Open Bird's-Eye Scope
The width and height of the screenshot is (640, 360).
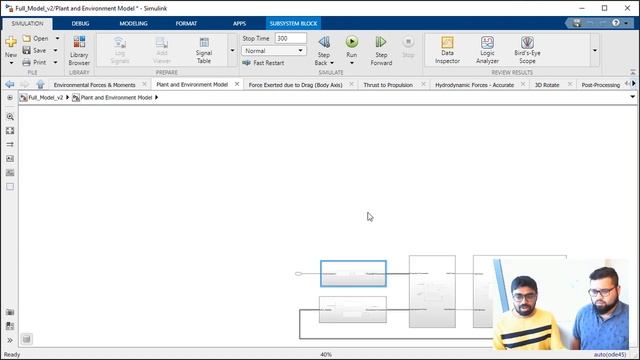(527, 50)
